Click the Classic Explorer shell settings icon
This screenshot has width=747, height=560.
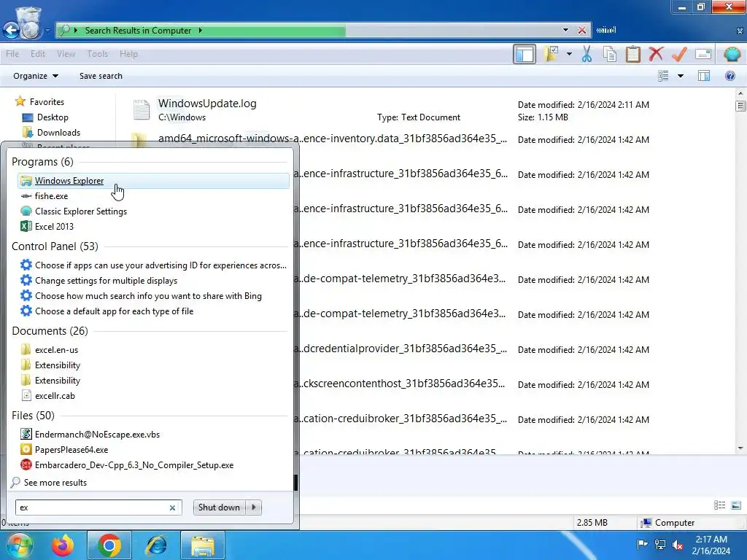pyautogui.click(x=732, y=54)
